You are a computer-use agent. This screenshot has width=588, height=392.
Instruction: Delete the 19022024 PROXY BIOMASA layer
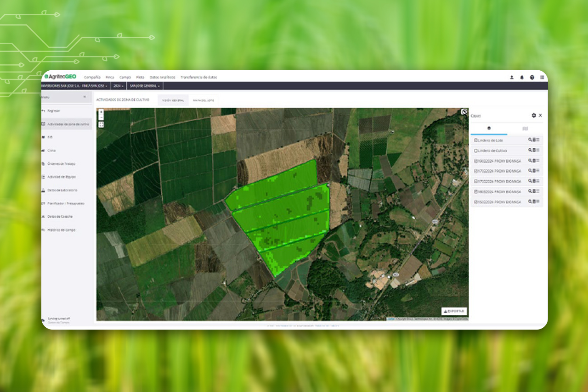tap(534, 161)
